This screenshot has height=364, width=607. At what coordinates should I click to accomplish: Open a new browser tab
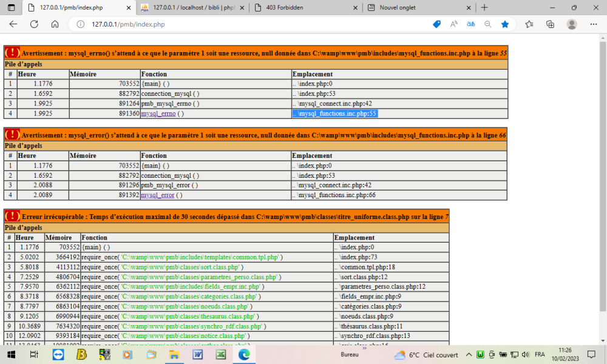pyautogui.click(x=484, y=7)
